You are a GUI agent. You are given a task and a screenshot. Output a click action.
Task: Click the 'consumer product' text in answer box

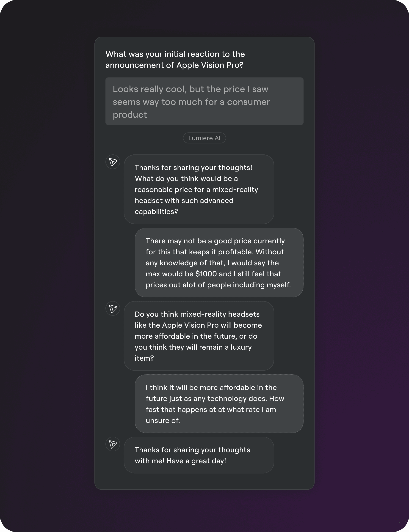point(191,108)
